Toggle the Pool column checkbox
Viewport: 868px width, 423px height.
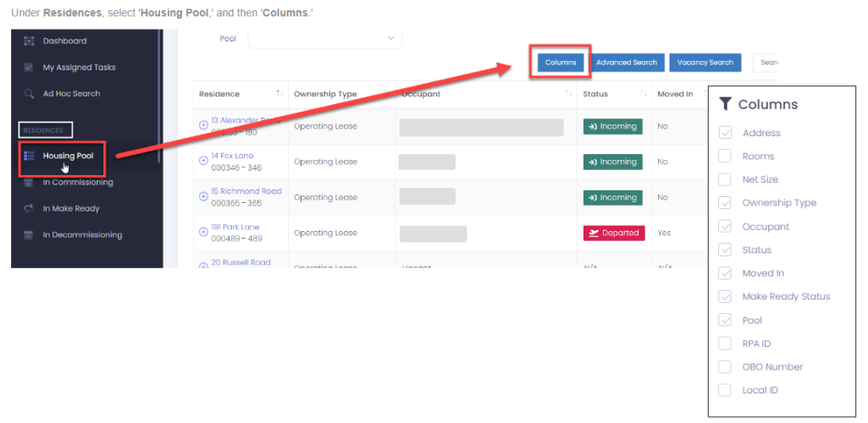pyautogui.click(x=725, y=320)
